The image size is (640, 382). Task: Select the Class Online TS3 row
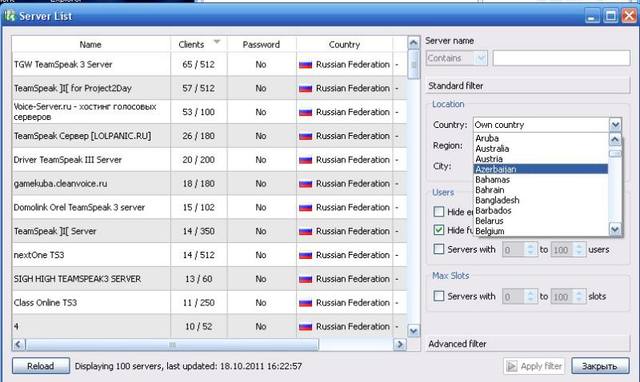(210, 303)
